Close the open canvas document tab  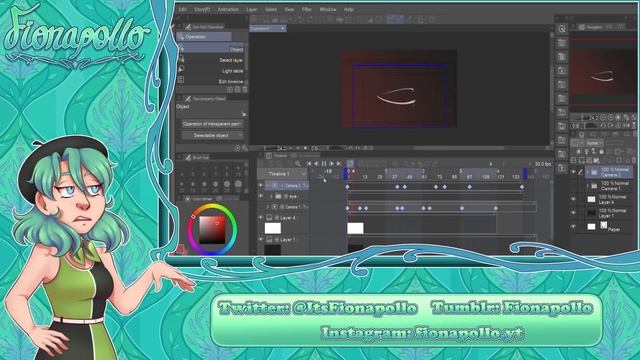tap(282, 28)
